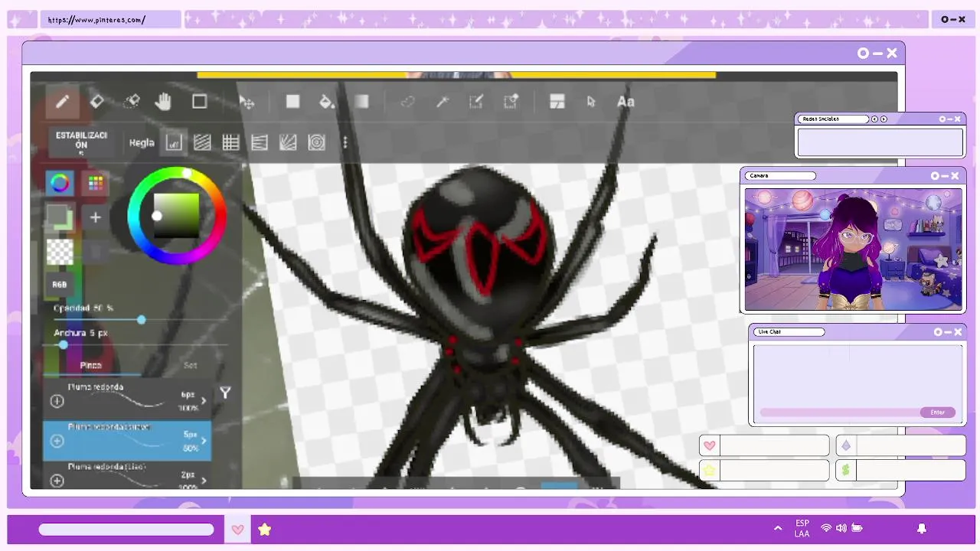Switch to the Pincel tab

click(x=90, y=365)
